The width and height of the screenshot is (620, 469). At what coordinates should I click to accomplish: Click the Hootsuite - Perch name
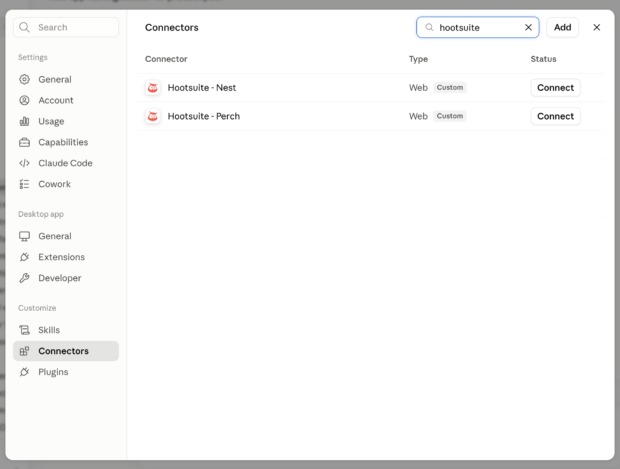[x=204, y=116]
